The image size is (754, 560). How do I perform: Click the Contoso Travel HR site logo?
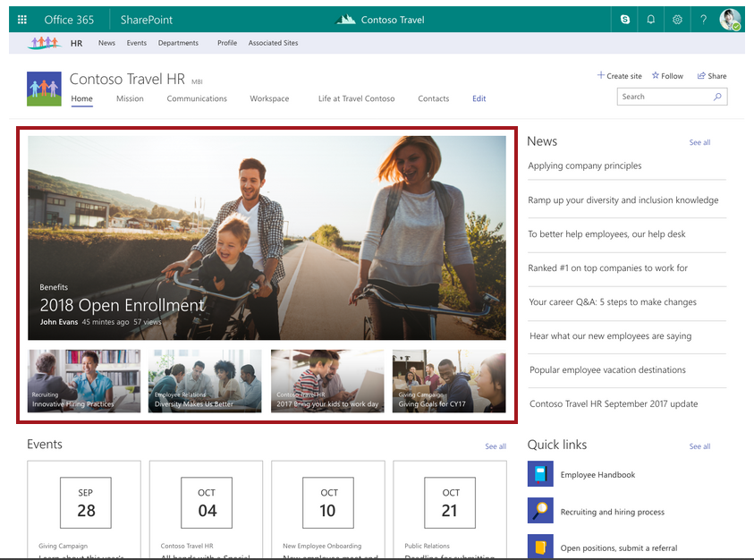click(x=44, y=89)
